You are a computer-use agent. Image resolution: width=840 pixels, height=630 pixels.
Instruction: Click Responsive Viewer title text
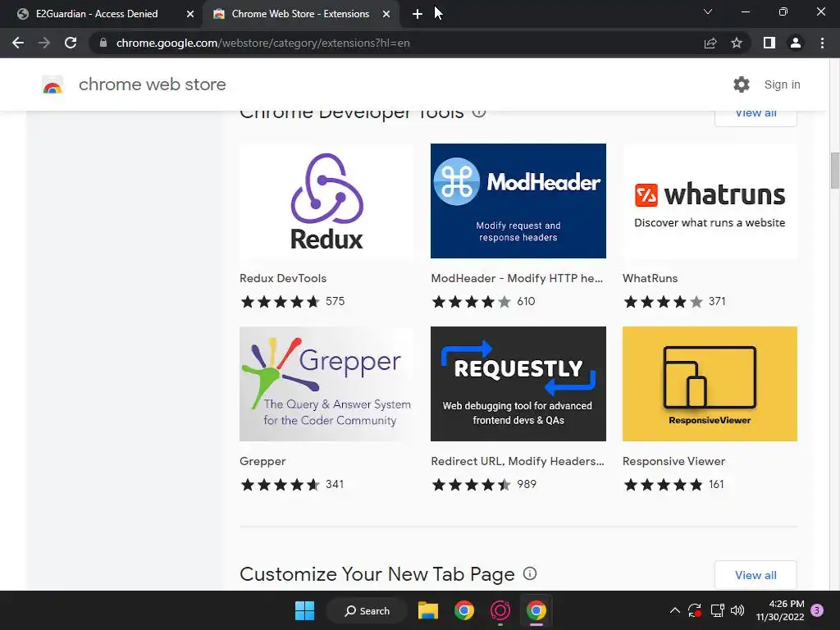point(674,461)
